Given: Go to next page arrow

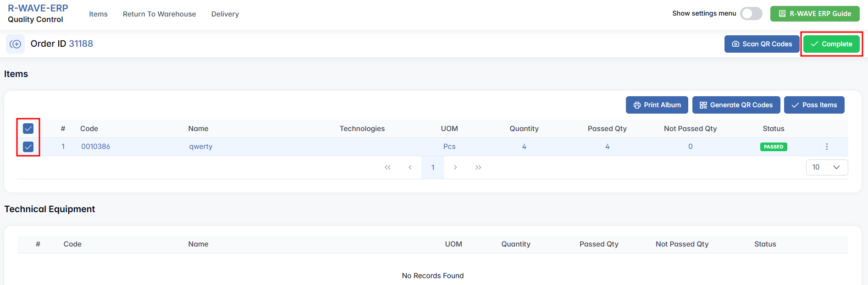Looking at the screenshot, I should tap(455, 167).
